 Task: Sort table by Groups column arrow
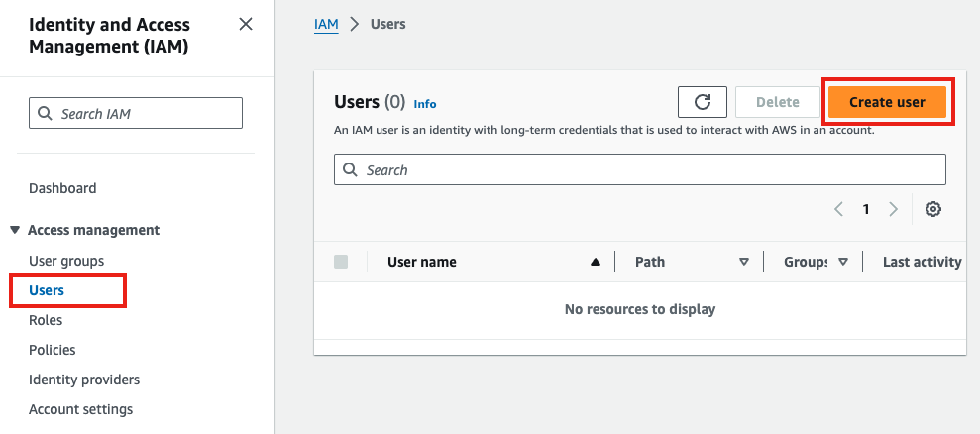[x=843, y=262]
